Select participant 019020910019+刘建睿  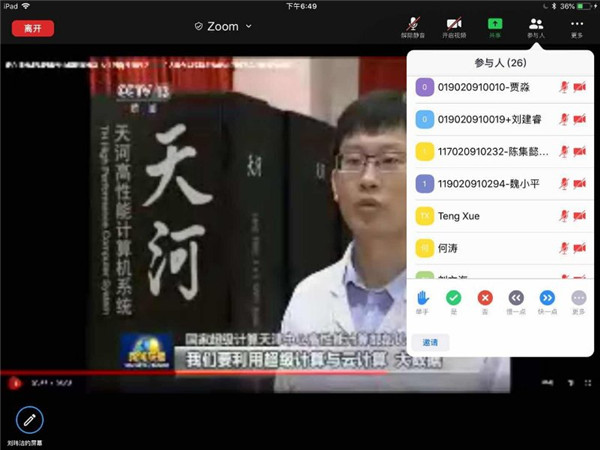(501, 119)
